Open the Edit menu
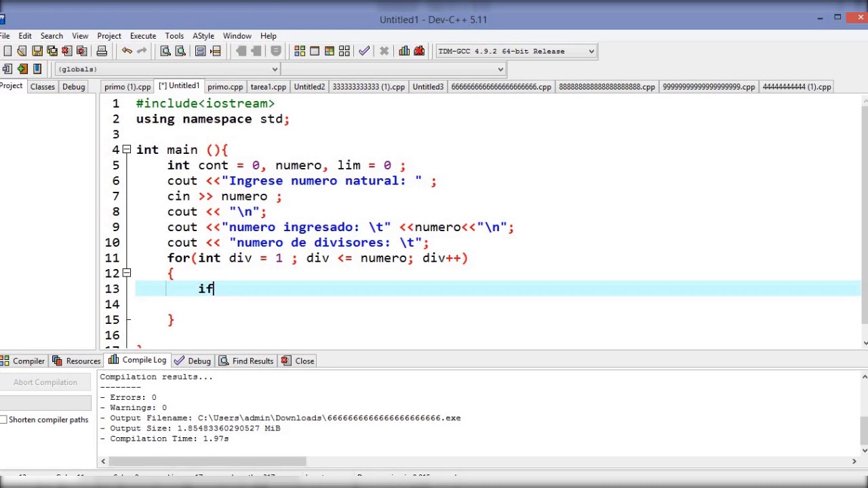The image size is (868, 488). [x=25, y=36]
